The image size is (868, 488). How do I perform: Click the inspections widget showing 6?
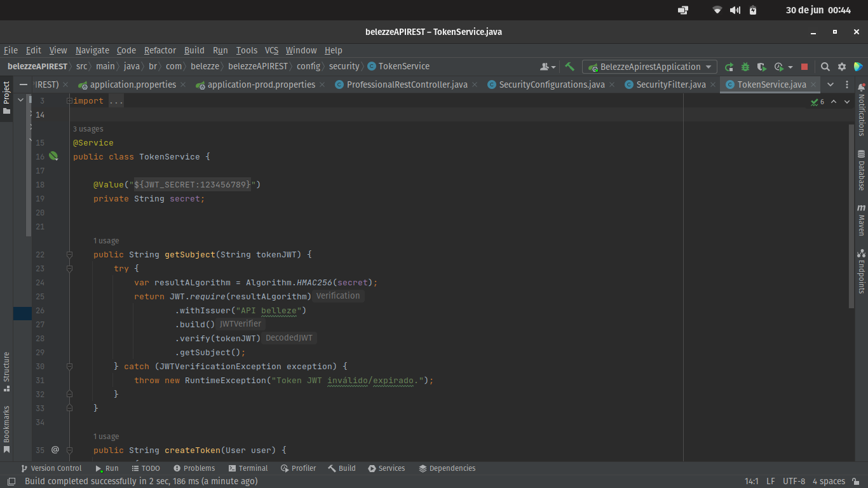[817, 102]
